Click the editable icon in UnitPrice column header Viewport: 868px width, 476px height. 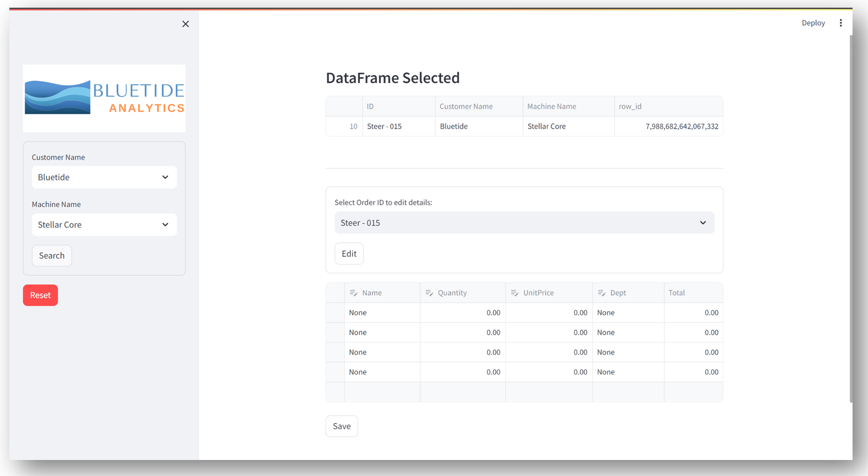515,293
